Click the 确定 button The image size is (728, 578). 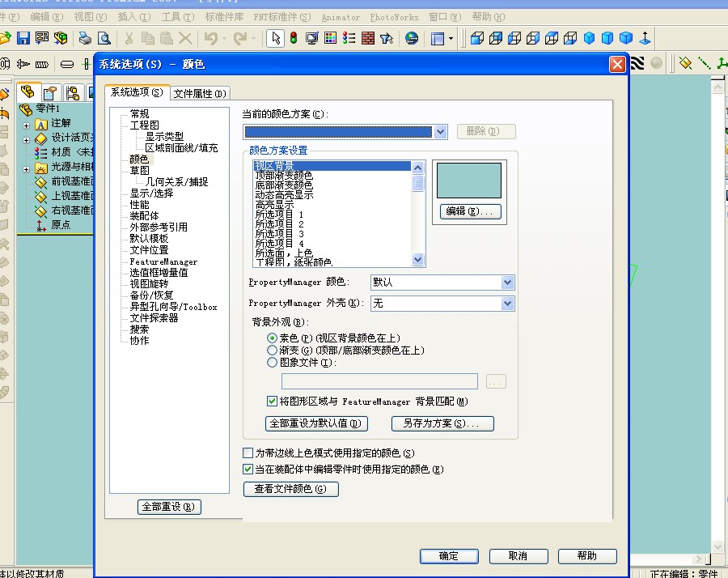449,556
